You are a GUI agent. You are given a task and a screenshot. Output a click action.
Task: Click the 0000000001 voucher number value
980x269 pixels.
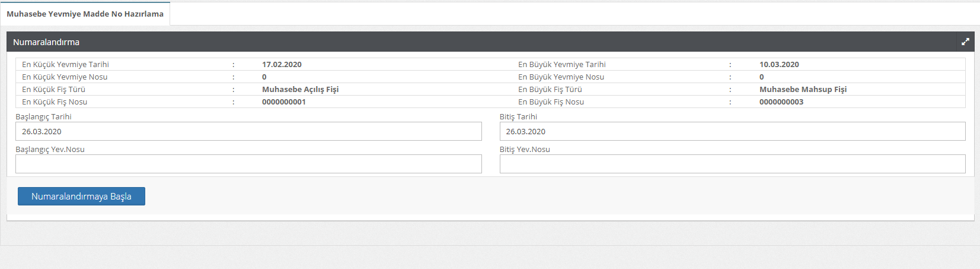point(284,102)
